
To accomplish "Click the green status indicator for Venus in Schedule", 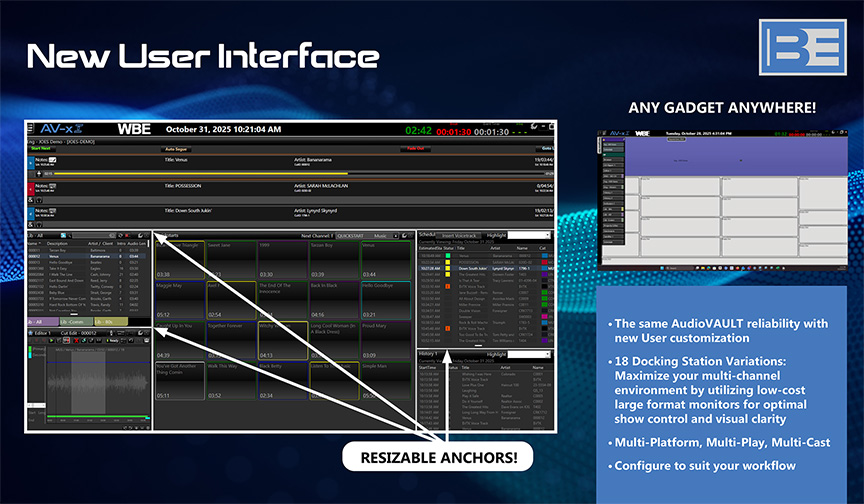I will click(449, 255).
